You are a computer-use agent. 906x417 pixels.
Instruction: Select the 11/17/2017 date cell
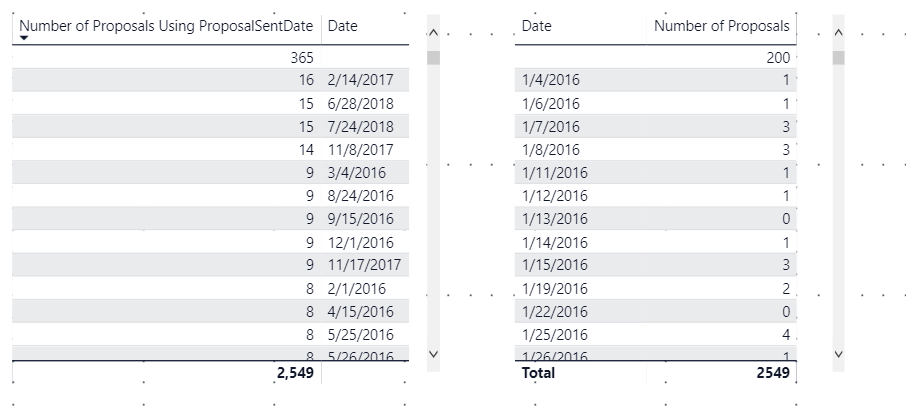click(x=364, y=265)
